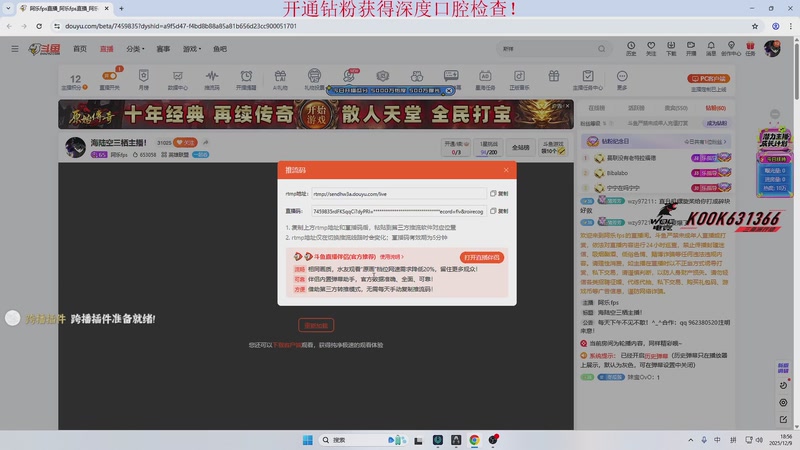Switch to the 在线榜 tab
Viewport: 800px width, 450px height.
(596, 108)
